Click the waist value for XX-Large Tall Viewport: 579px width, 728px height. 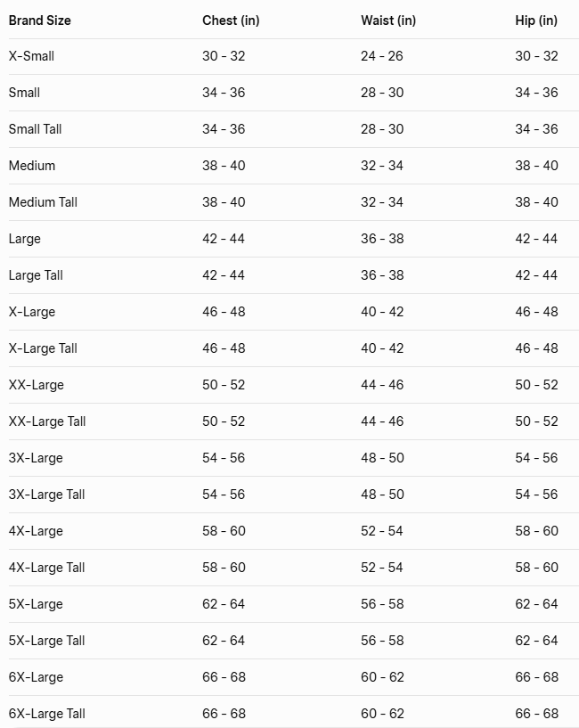(382, 421)
